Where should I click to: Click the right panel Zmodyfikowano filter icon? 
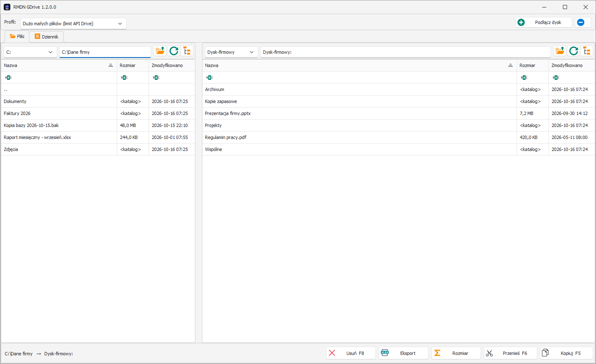coord(556,77)
